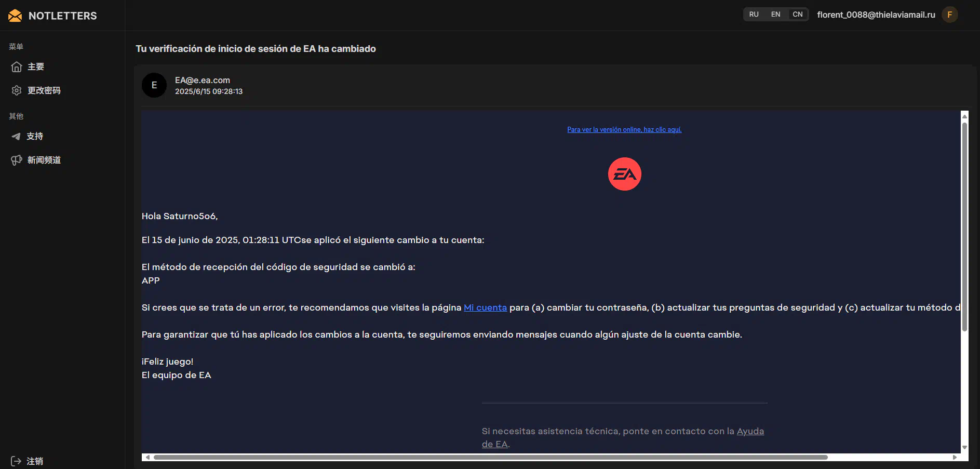Click the paper plane icon beside 支持

click(16, 136)
